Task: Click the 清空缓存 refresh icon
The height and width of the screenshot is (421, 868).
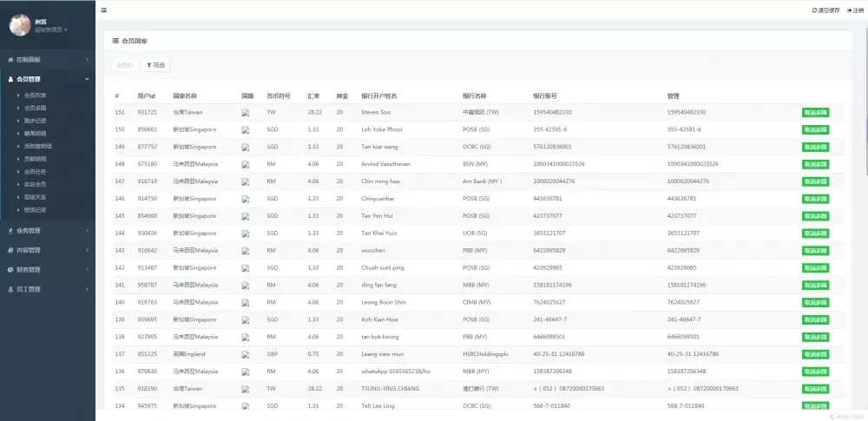Action: click(x=814, y=10)
